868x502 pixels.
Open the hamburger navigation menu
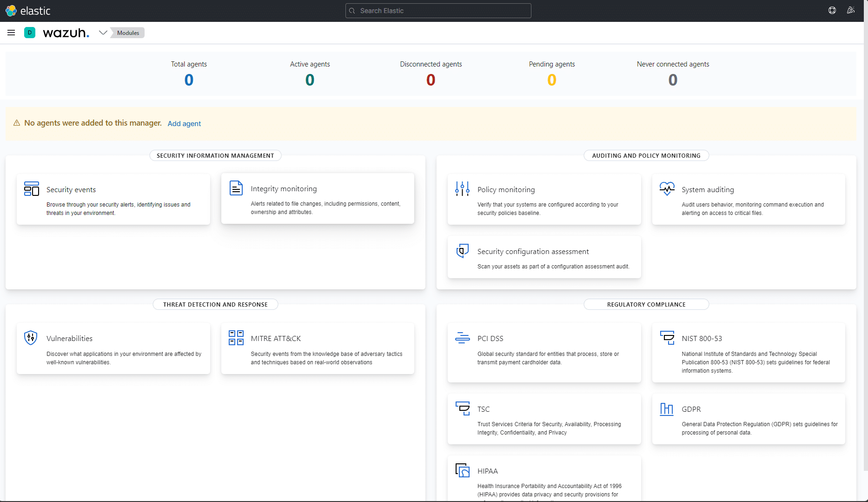pos(11,33)
